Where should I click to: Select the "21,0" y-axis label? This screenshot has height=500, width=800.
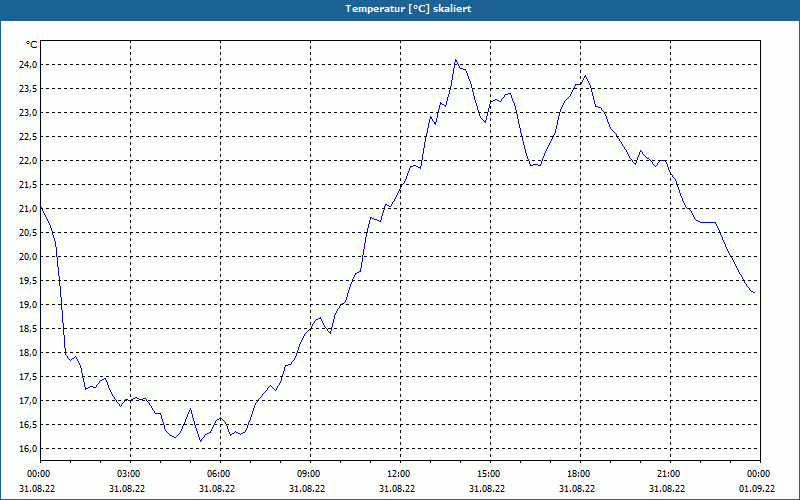pos(28,208)
